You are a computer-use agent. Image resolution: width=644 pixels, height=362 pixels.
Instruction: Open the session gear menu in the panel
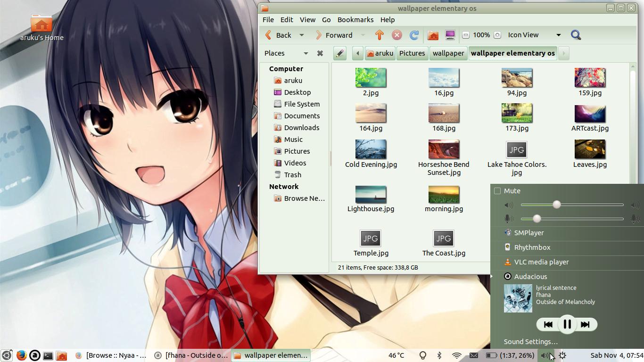562,355
